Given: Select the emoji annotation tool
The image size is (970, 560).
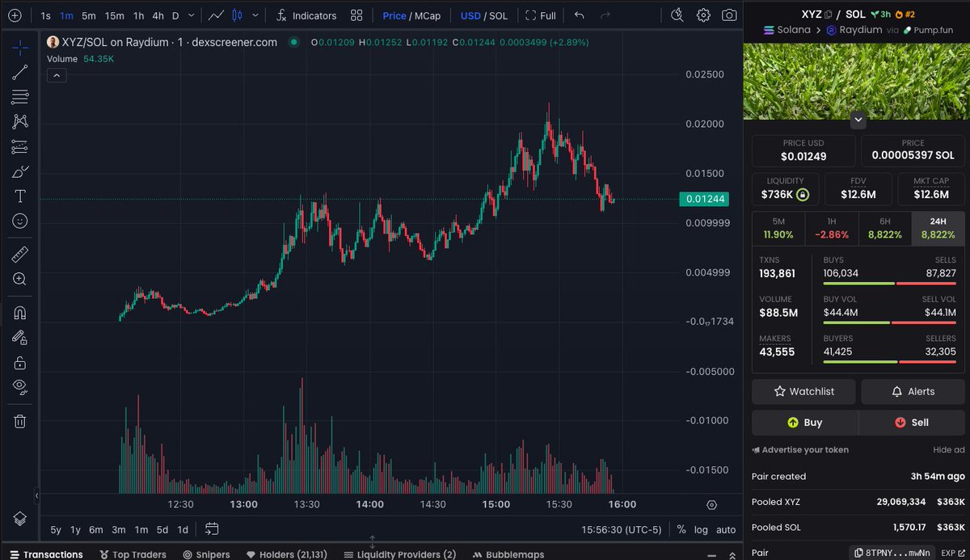Looking at the screenshot, I should point(19,220).
